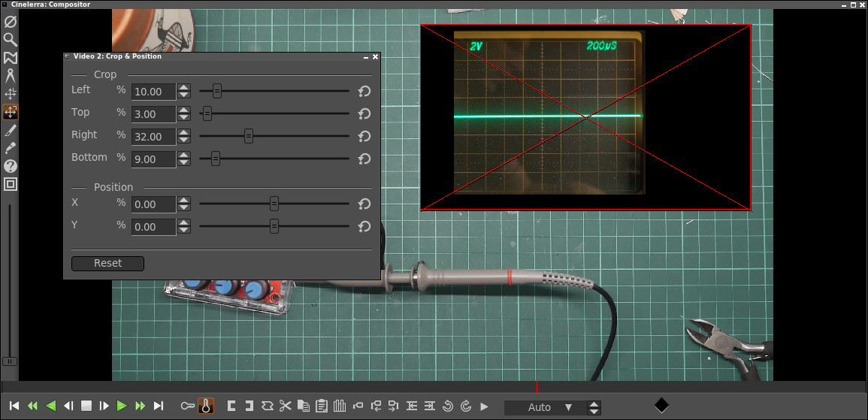The height and width of the screenshot is (420, 868).
Task: Toggle the Show safe regions icon
Action: tap(11, 184)
